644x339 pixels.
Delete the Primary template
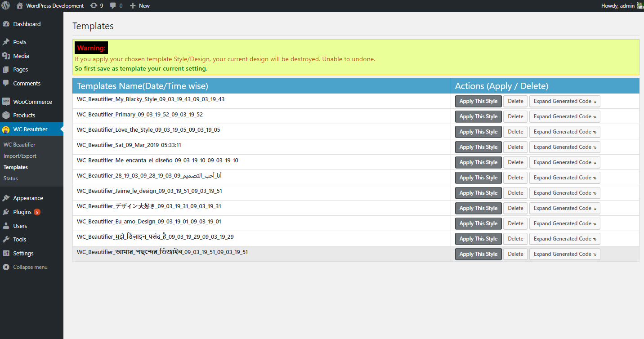click(515, 116)
